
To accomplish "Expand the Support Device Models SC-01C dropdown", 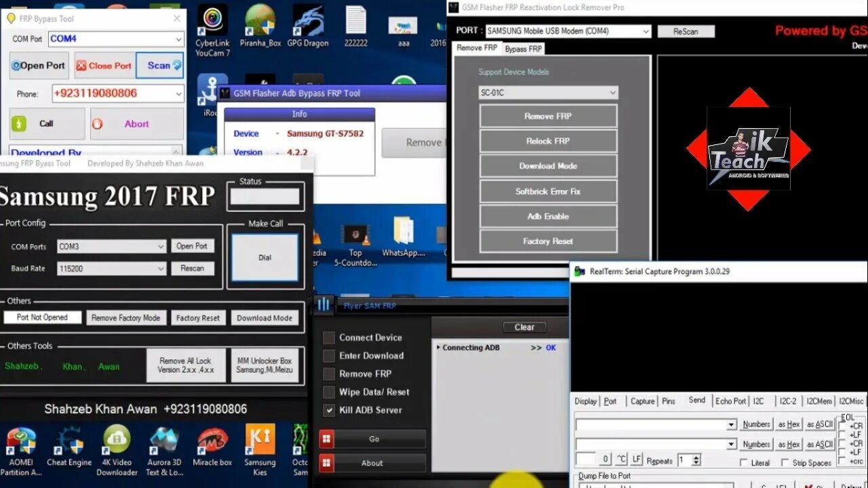I will 612,93.
